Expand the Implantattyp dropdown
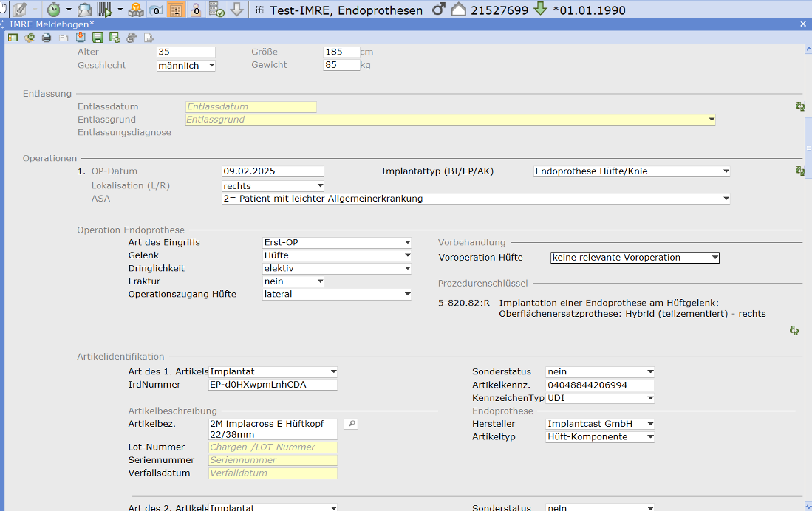The height and width of the screenshot is (511, 812). pyautogui.click(x=726, y=171)
